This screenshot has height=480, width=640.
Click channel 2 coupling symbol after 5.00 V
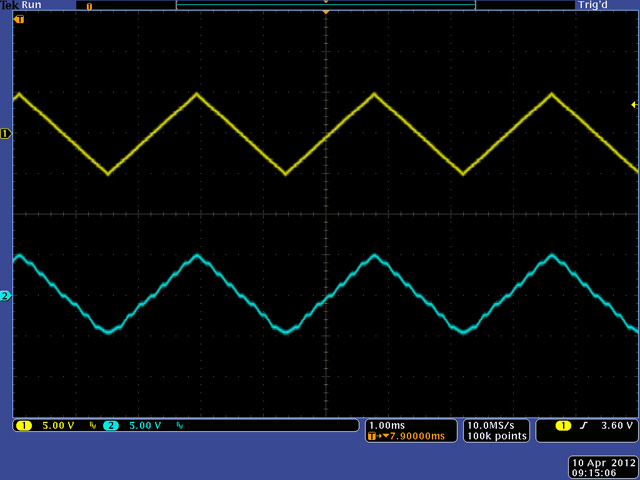coord(180,426)
